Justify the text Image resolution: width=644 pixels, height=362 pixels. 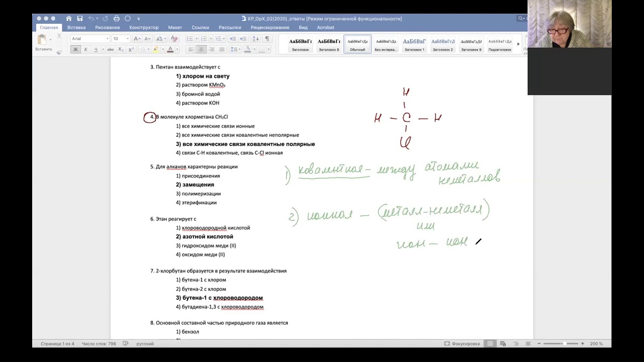[x=222, y=49]
